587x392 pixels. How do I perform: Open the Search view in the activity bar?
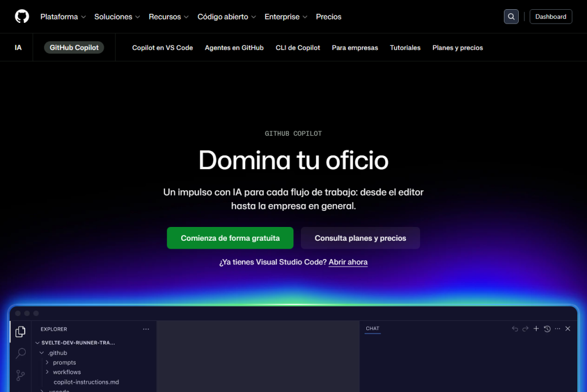pos(21,354)
